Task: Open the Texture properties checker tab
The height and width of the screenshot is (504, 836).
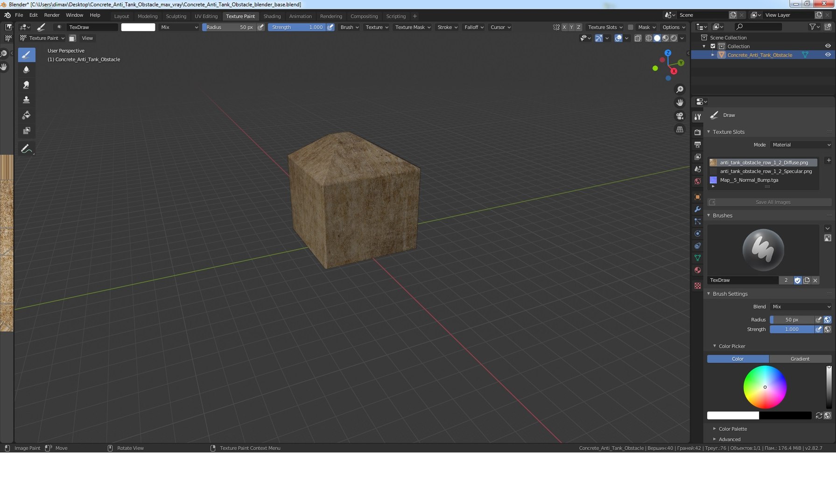Action: click(697, 286)
